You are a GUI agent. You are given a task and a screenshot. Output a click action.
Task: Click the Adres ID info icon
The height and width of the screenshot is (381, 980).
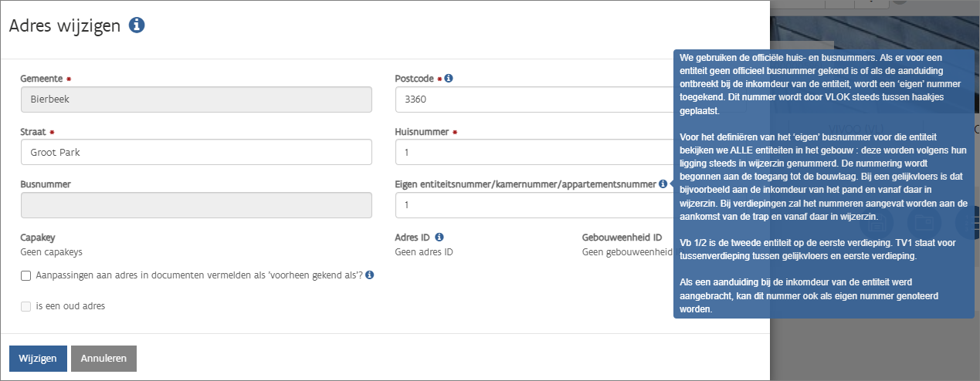(439, 238)
